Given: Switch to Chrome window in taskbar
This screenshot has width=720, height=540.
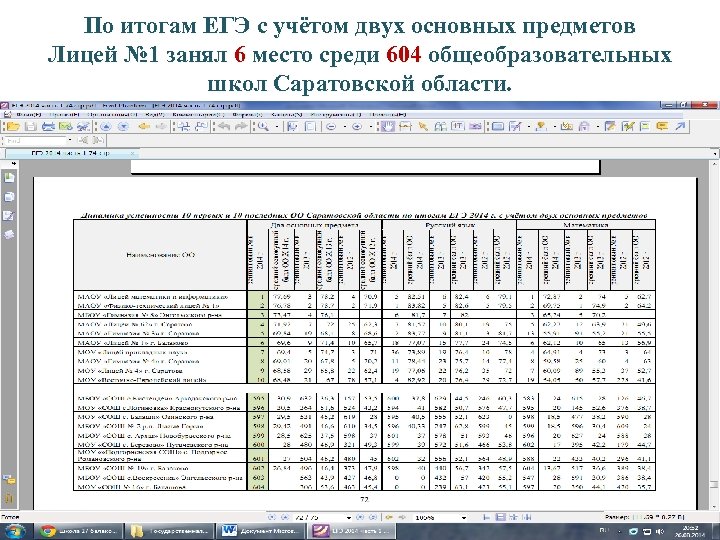Looking at the screenshot, I should point(79,531).
